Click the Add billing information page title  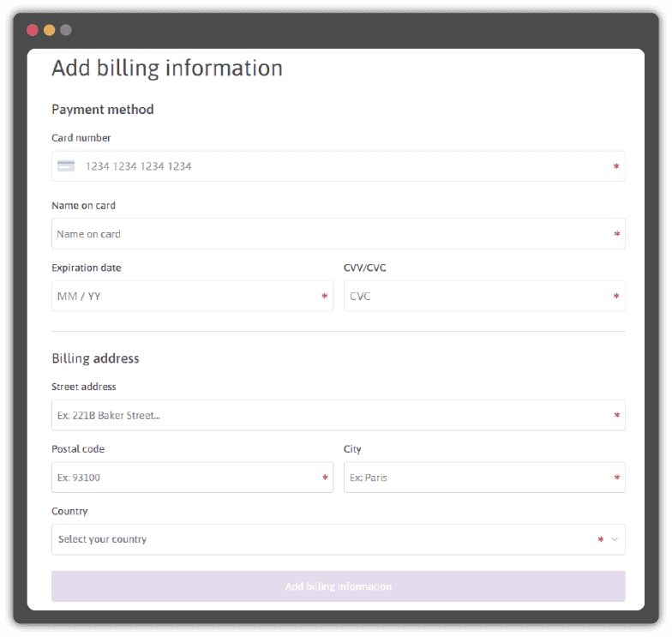167,69
